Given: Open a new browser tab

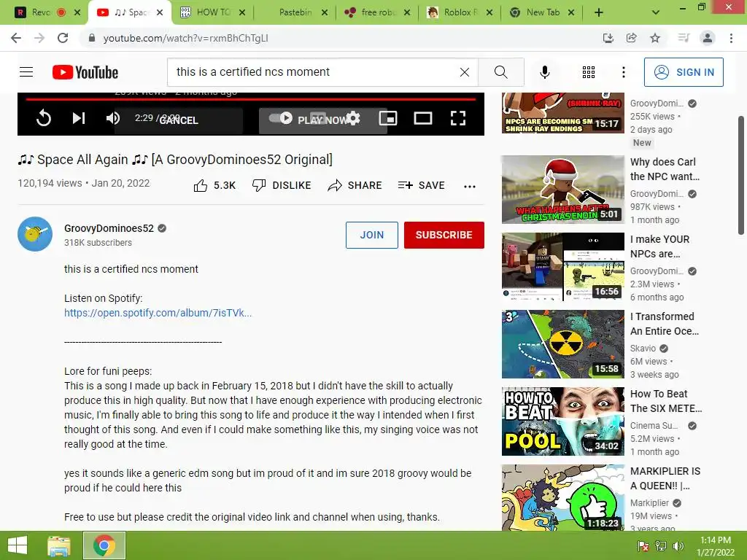Looking at the screenshot, I should pos(599,13).
